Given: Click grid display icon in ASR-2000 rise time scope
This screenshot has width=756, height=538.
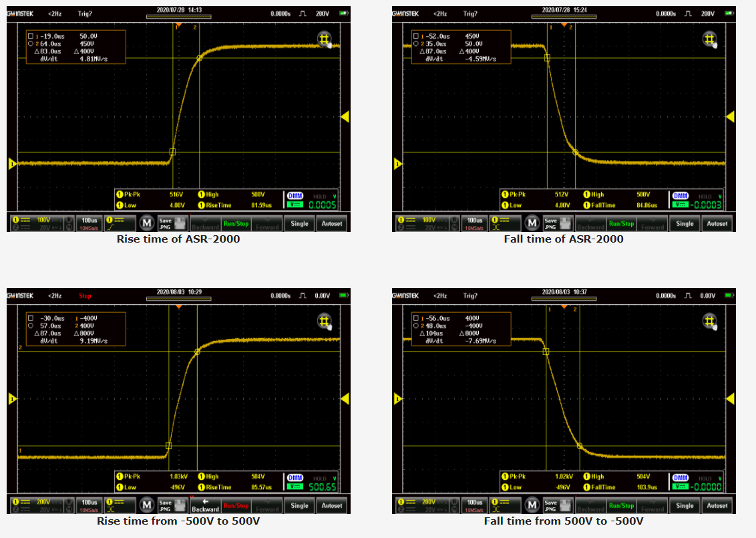Looking at the screenshot, I should click(325, 39).
